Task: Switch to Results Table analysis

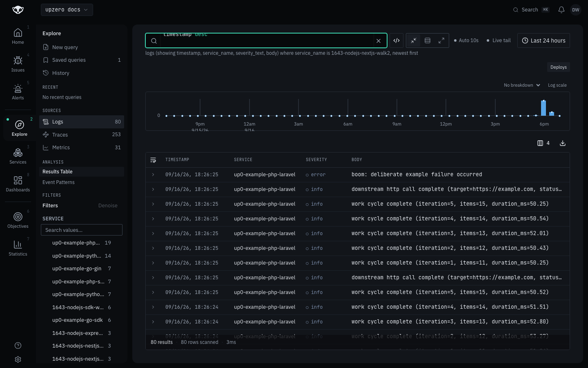Action: [82, 172]
